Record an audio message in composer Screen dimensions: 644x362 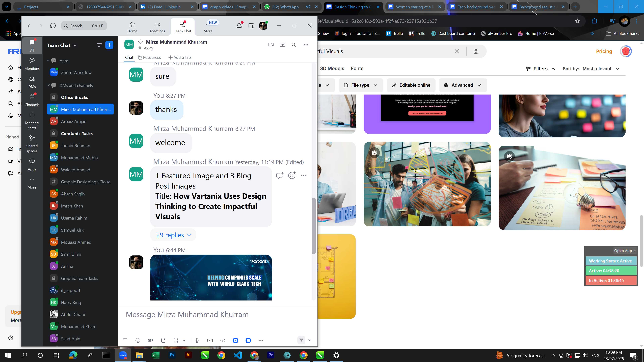click(197, 340)
